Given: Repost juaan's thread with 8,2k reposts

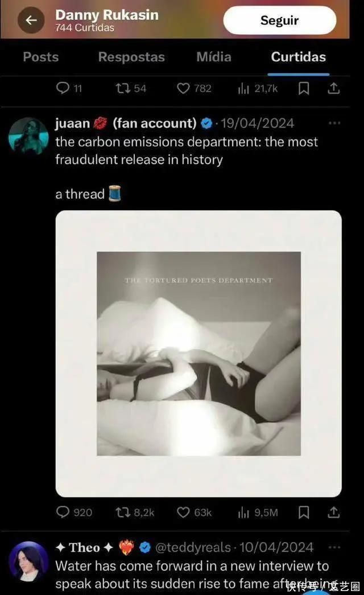Looking at the screenshot, I should pos(135,512).
